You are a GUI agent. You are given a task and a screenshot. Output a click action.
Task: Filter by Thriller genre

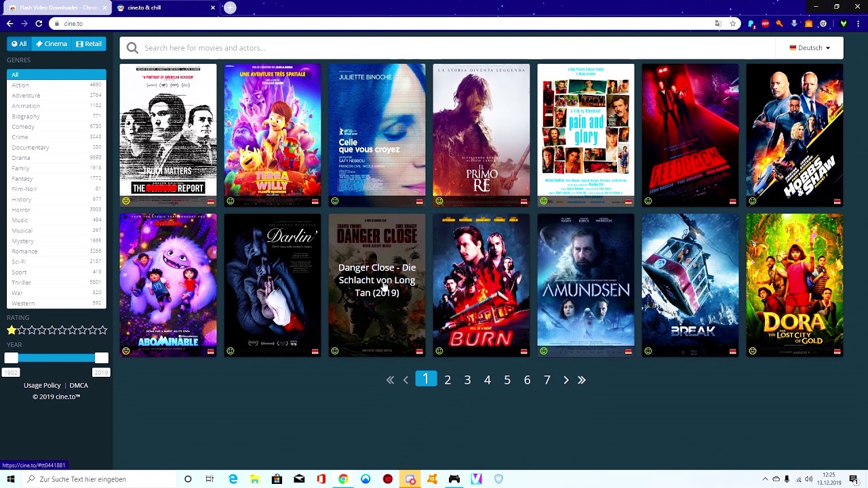(x=56, y=283)
